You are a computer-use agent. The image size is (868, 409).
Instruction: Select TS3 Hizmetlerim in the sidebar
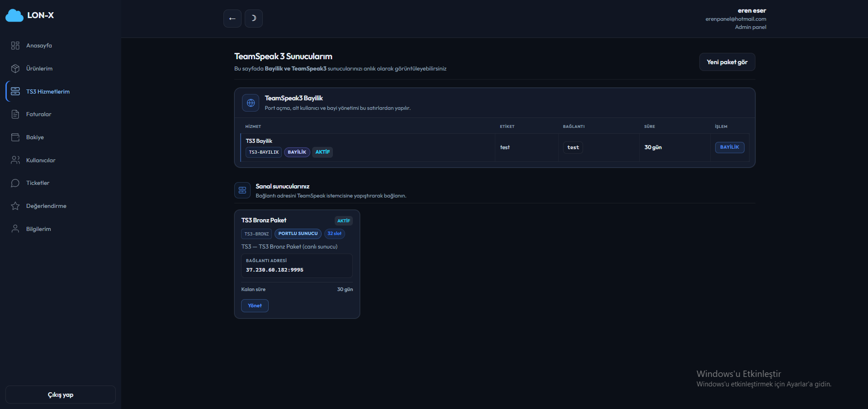coord(61,91)
